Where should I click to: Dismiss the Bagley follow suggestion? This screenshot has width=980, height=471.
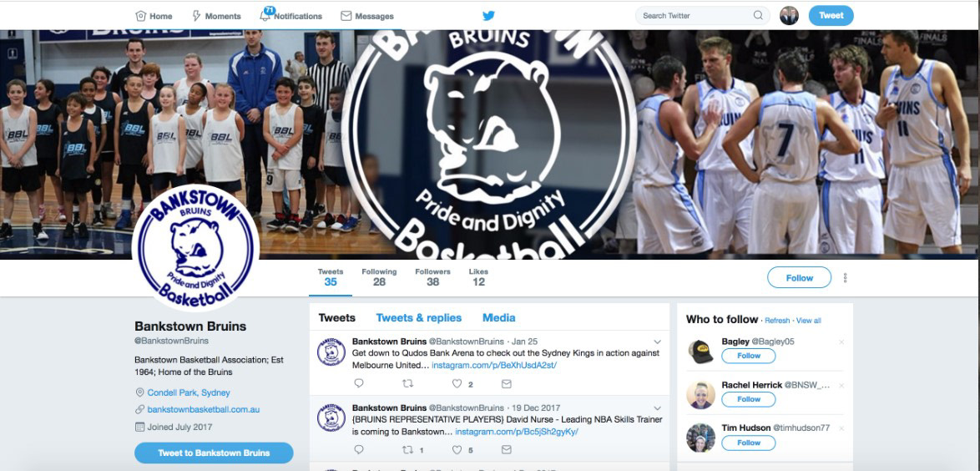[x=841, y=342]
